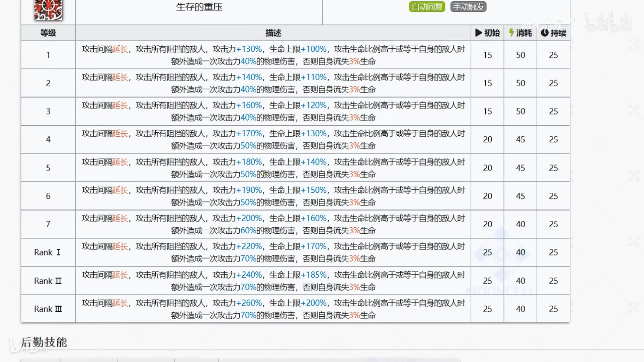Click 延长 in the Rank III row
The width and height of the screenshot is (644, 362).
(120, 303)
